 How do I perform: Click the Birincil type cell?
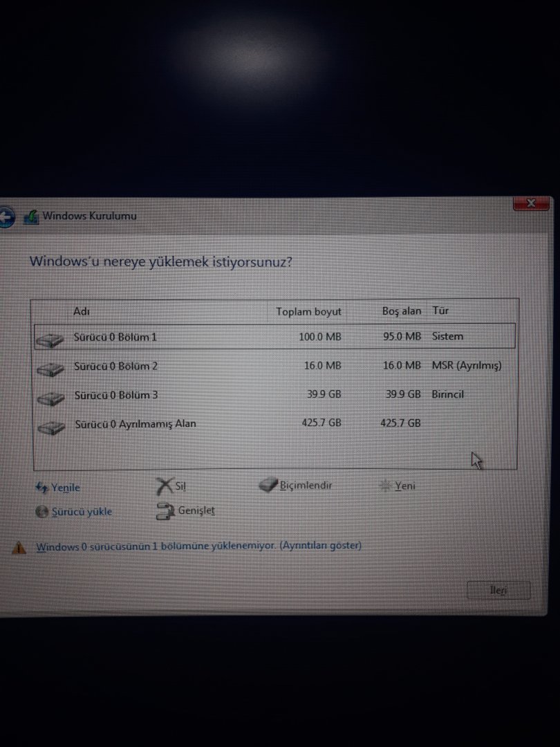447,394
